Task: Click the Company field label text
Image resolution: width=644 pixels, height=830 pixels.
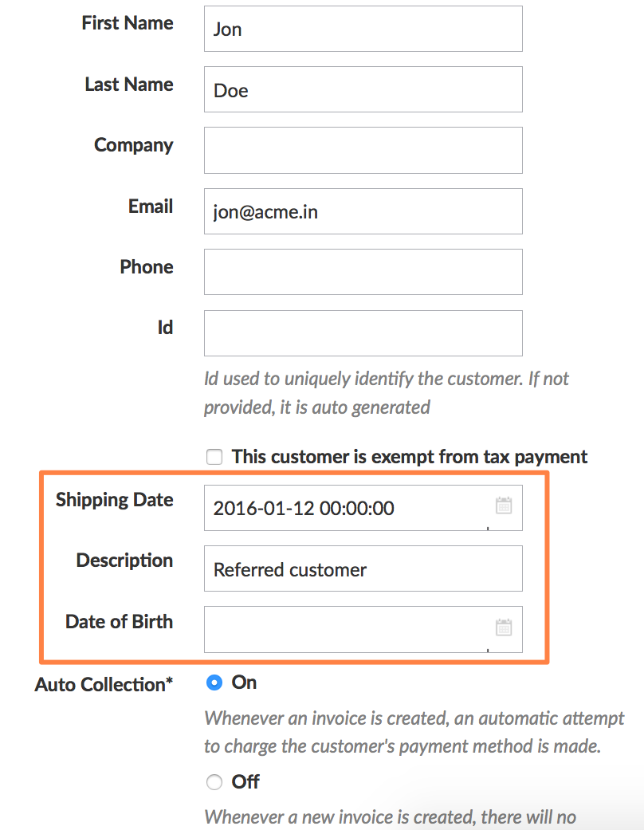Action: tap(133, 145)
